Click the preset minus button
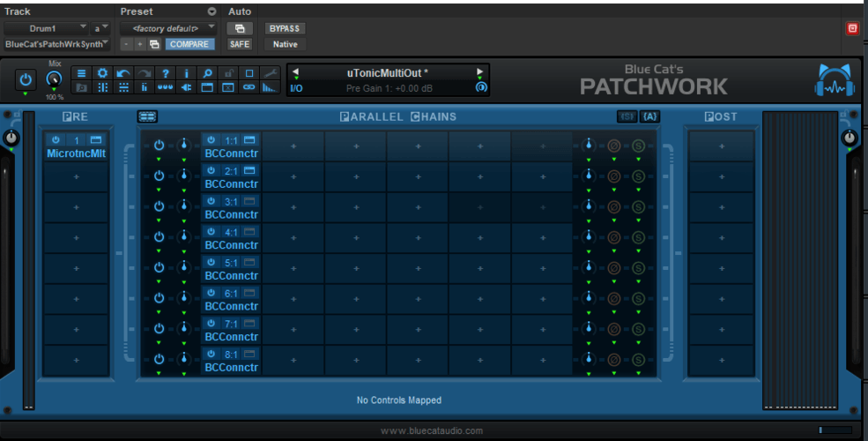 coord(127,44)
